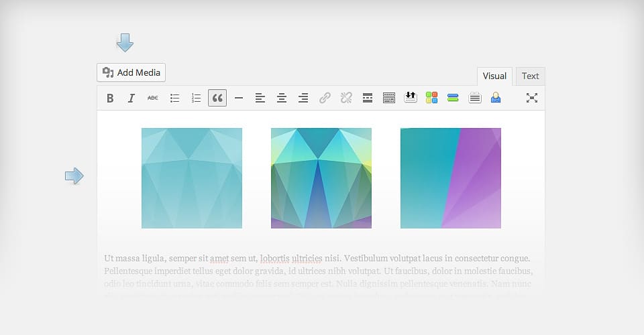Click the remove link icon
The image size is (644, 335).
(x=346, y=98)
